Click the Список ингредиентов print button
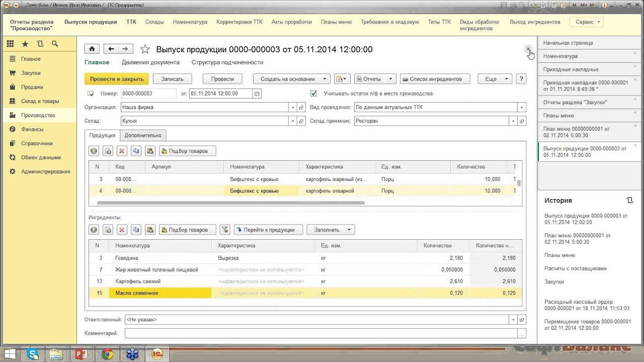 pyautogui.click(x=435, y=79)
